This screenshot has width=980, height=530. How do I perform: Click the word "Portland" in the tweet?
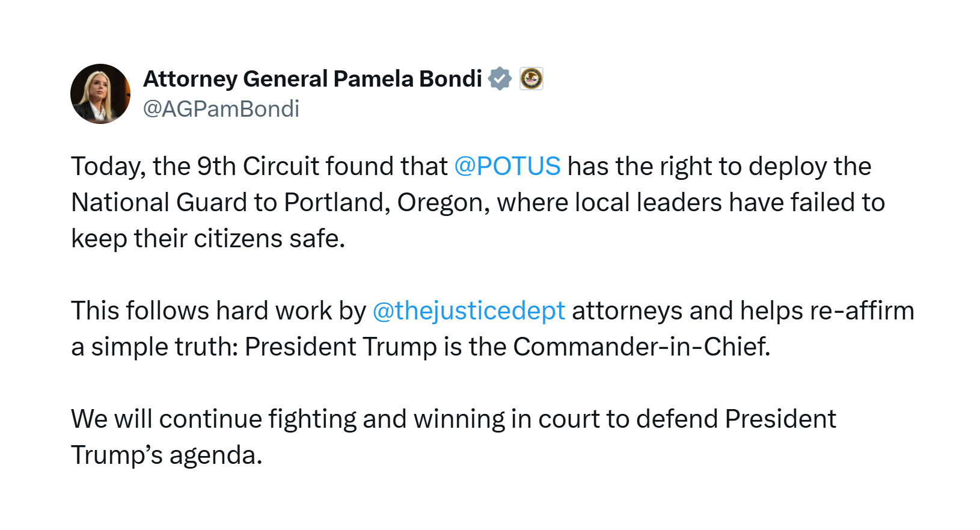(333, 203)
